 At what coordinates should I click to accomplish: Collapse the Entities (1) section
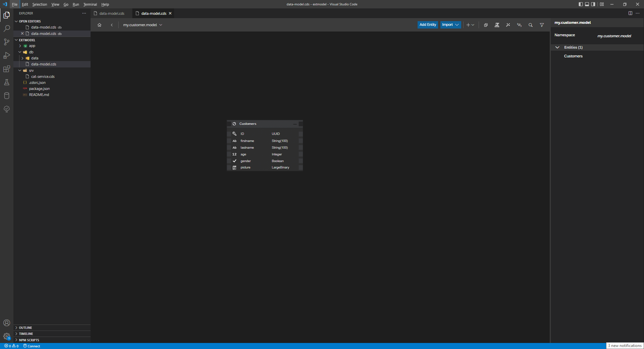click(557, 47)
